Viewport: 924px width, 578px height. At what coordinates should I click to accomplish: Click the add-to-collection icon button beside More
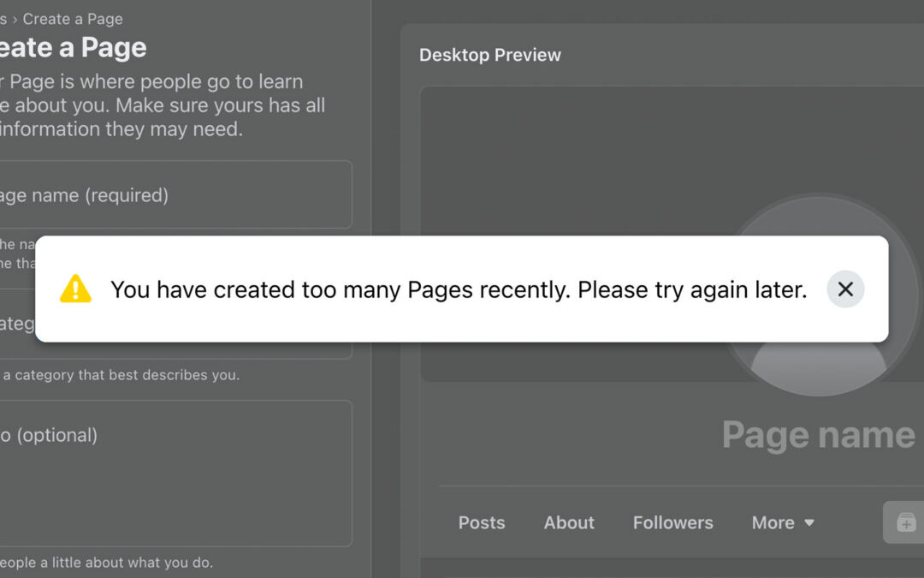905,522
